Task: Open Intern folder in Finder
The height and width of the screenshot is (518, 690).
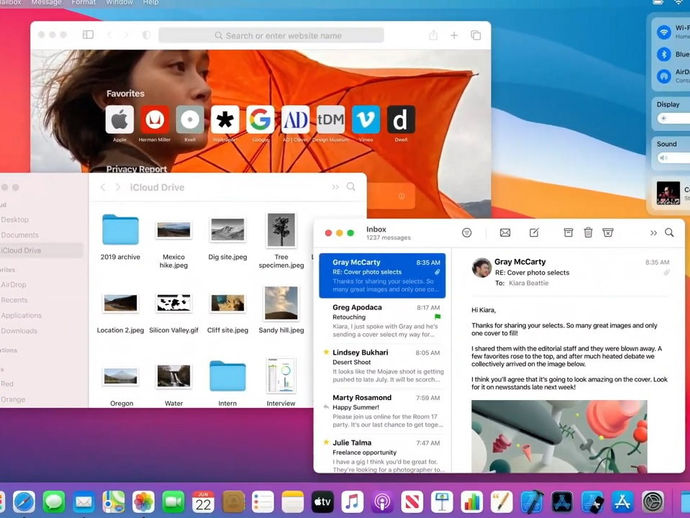Action: pos(228,376)
